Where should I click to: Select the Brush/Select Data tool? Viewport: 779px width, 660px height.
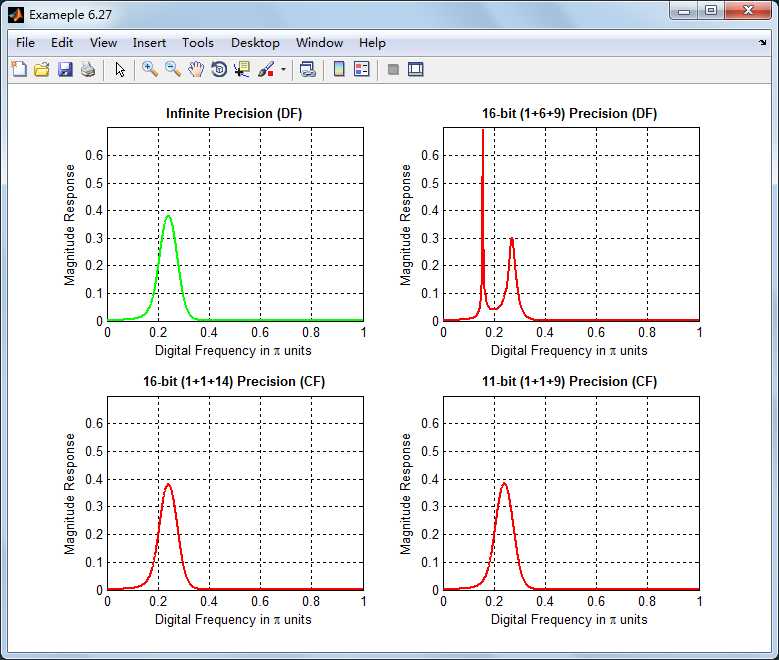[x=266, y=69]
